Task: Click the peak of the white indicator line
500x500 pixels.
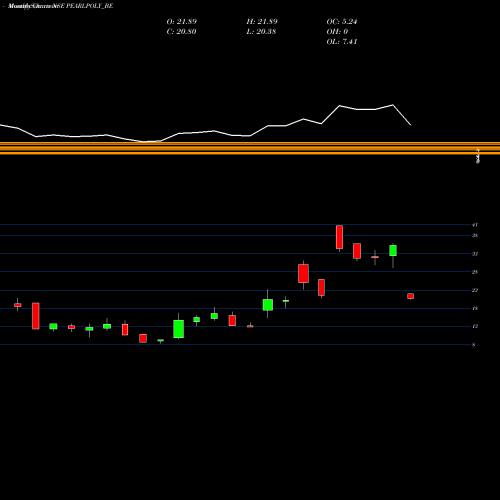Action: tap(393, 105)
